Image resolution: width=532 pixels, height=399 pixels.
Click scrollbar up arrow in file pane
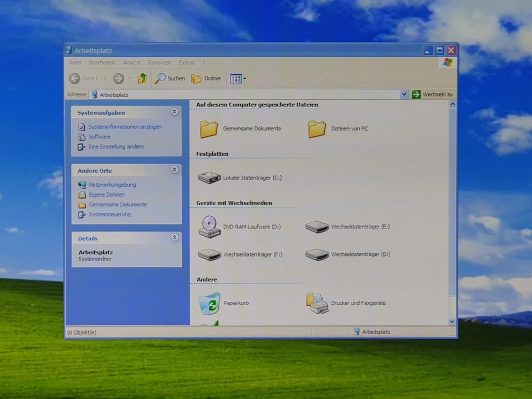(x=452, y=105)
